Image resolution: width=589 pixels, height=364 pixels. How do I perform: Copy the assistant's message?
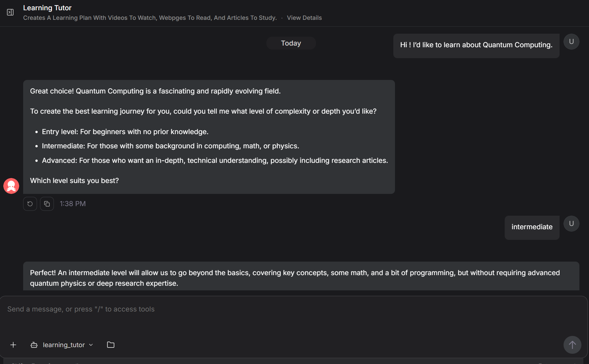pos(47,203)
